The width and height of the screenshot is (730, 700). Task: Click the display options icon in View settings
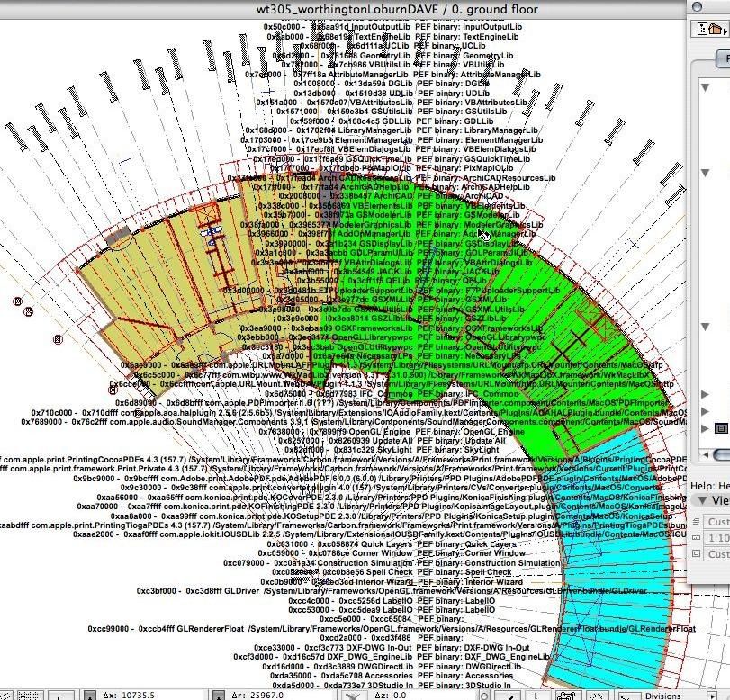coord(696,554)
